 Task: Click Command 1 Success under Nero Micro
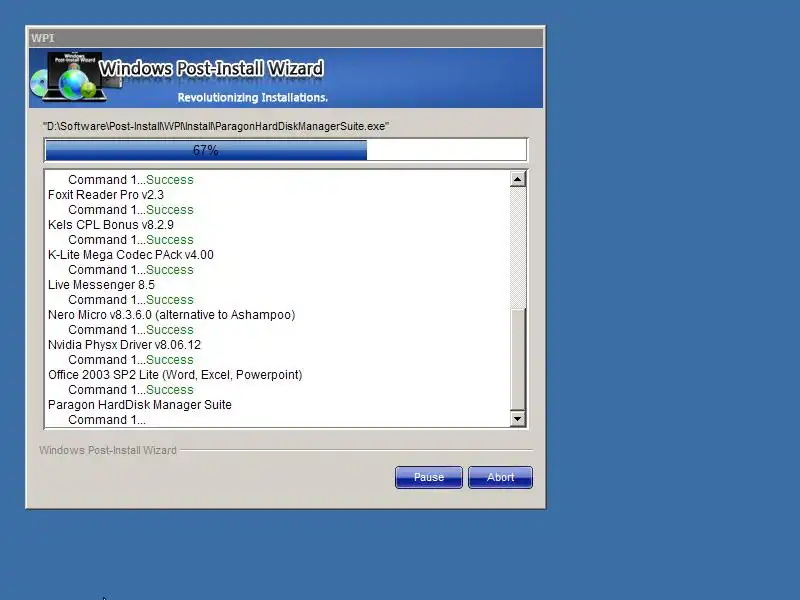[x=131, y=330]
